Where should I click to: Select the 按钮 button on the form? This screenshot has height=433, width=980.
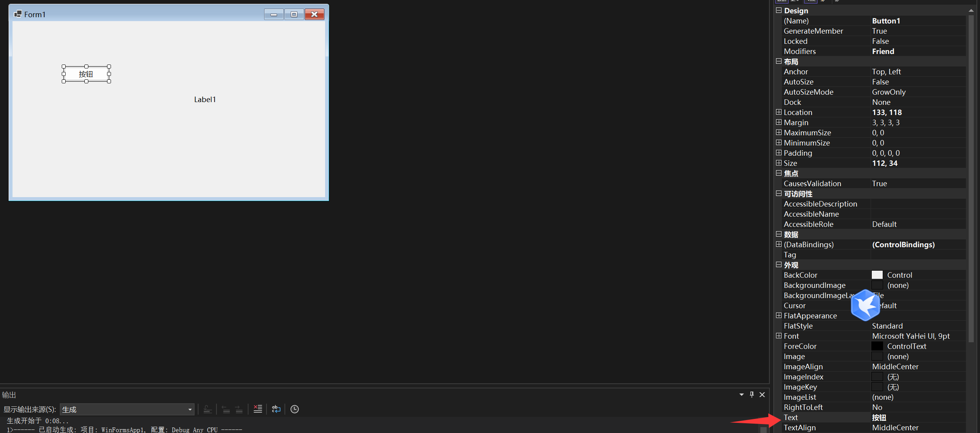pos(86,74)
